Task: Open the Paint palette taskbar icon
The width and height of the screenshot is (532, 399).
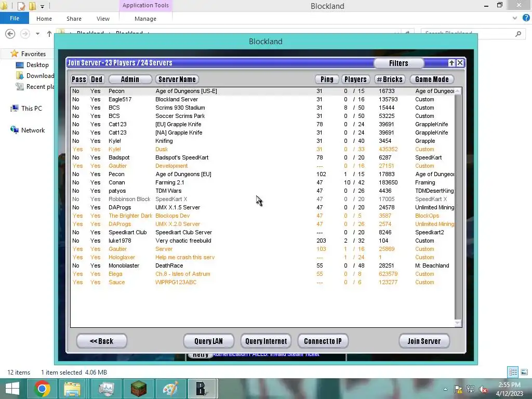Action: (170, 389)
